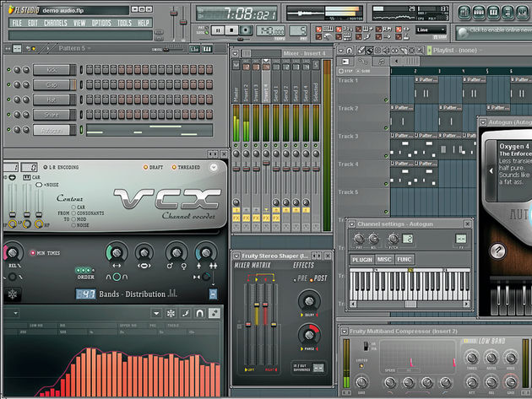This screenshot has height=399, width=532.
Task: Adjust the PHASE knob in Stereo Shaper
Action: click(309, 335)
